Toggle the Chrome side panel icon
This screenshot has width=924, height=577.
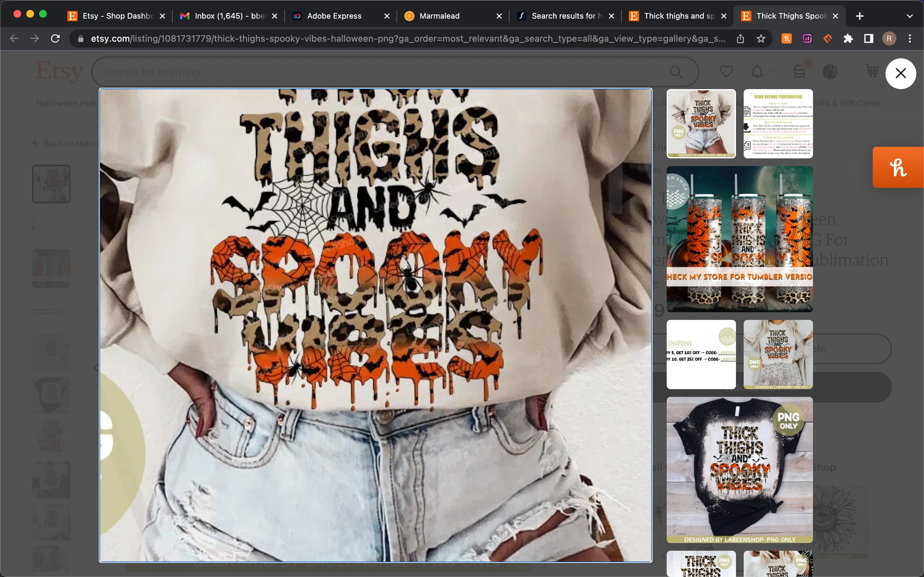(x=868, y=38)
